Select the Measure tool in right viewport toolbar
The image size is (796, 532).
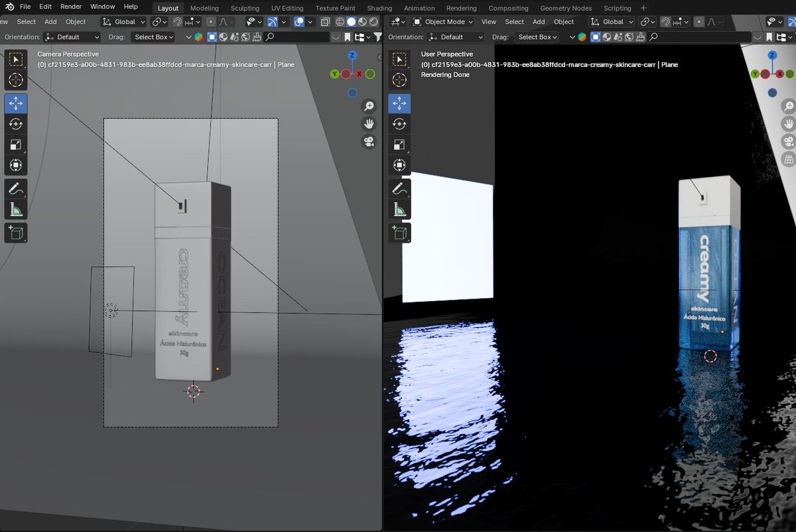[399, 210]
